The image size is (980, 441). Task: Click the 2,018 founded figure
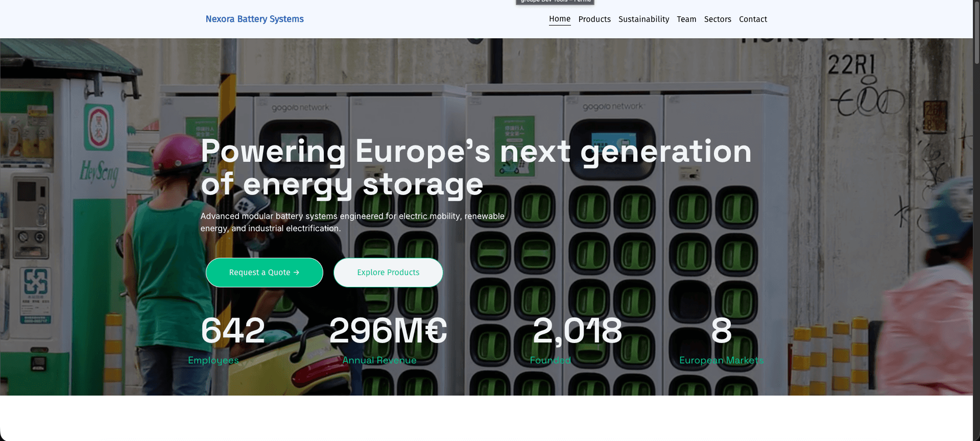pos(577,331)
